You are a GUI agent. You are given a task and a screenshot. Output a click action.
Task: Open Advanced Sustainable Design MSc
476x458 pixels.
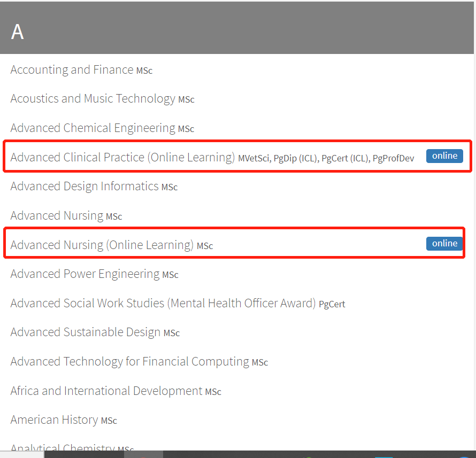(95, 332)
